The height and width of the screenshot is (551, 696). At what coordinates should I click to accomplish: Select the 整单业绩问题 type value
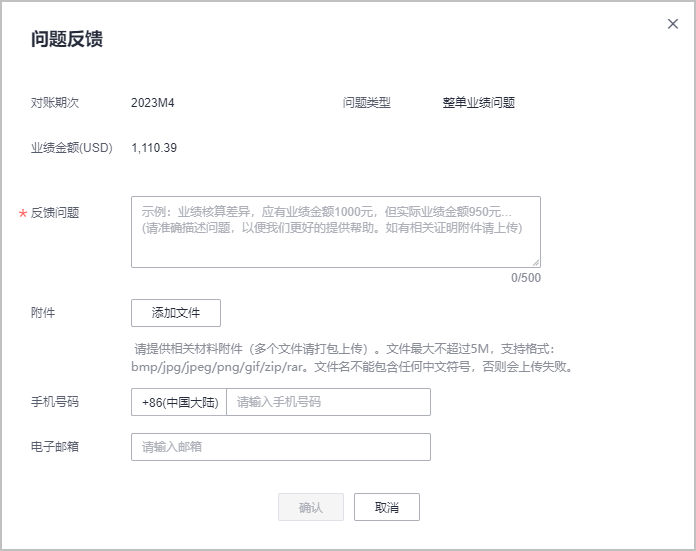478,103
